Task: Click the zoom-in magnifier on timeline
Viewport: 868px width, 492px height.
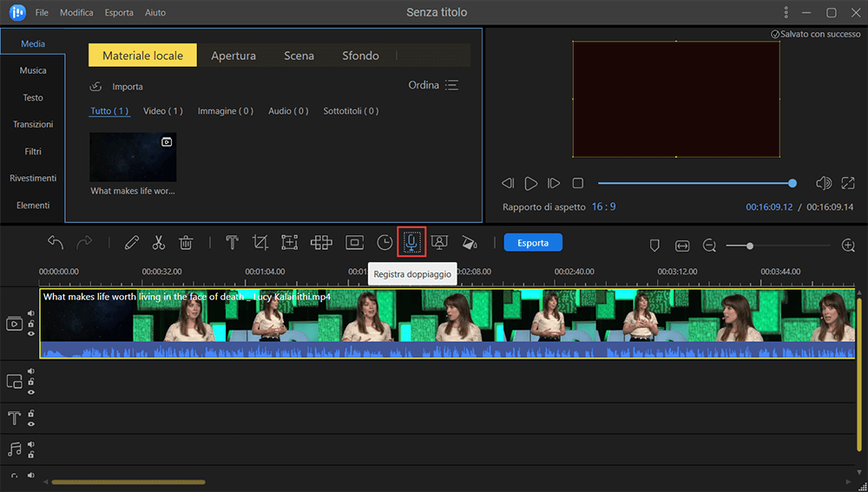Action: (848, 246)
